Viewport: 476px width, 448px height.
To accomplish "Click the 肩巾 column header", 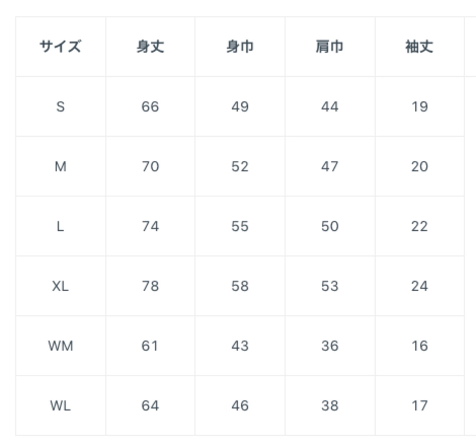I will pyautogui.click(x=329, y=47).
